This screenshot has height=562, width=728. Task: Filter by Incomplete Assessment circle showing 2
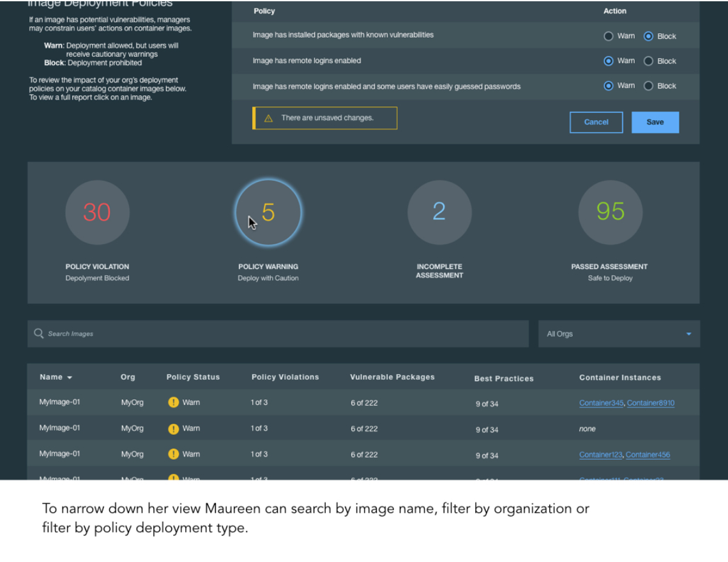[x=439, y=212]
